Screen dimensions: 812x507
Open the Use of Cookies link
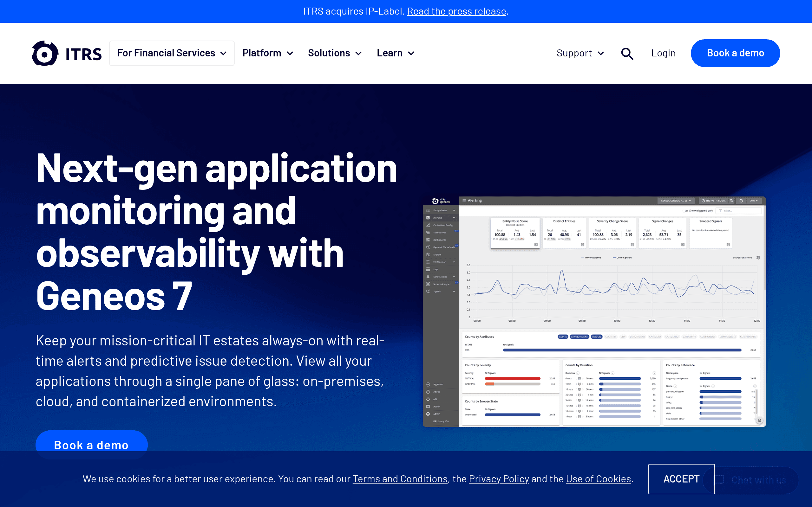[598, 479]
